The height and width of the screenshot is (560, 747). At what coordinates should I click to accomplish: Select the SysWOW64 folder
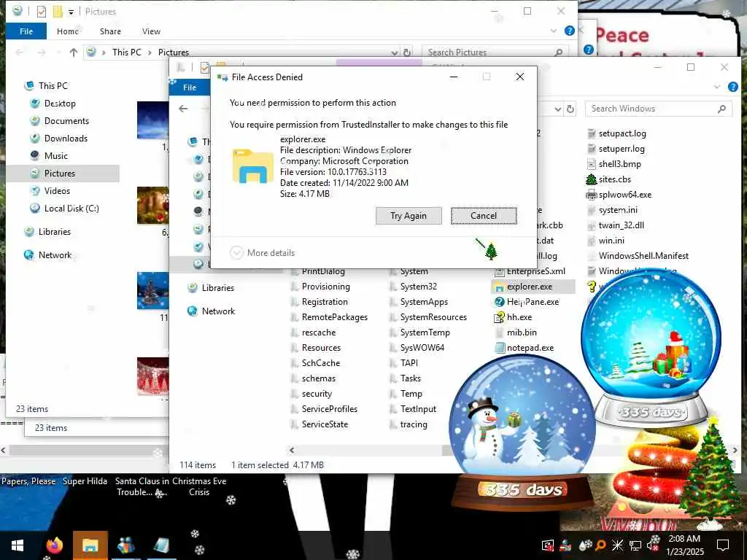click(x=417, y=348)
